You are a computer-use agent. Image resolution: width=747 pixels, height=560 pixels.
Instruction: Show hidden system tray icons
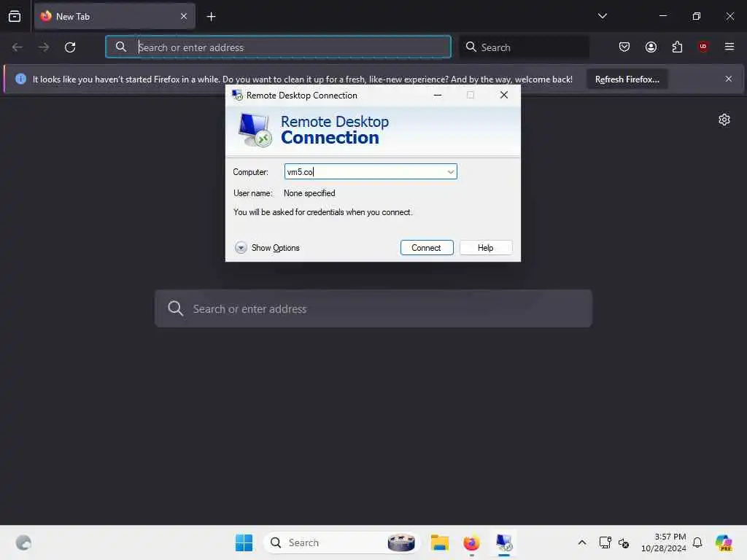(x=581, y=542)
